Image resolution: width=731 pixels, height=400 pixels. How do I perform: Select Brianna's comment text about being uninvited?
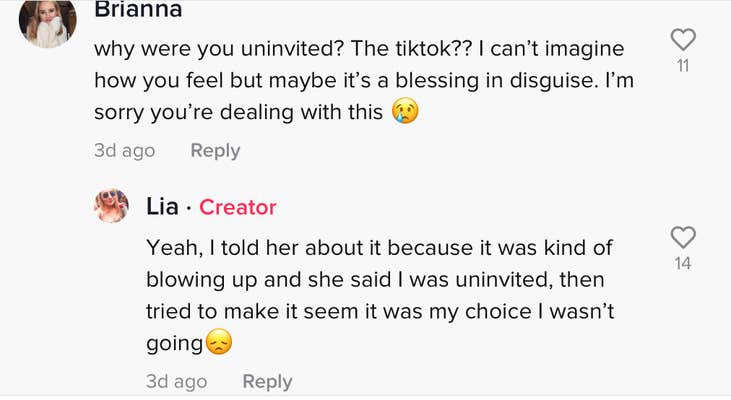364,81
